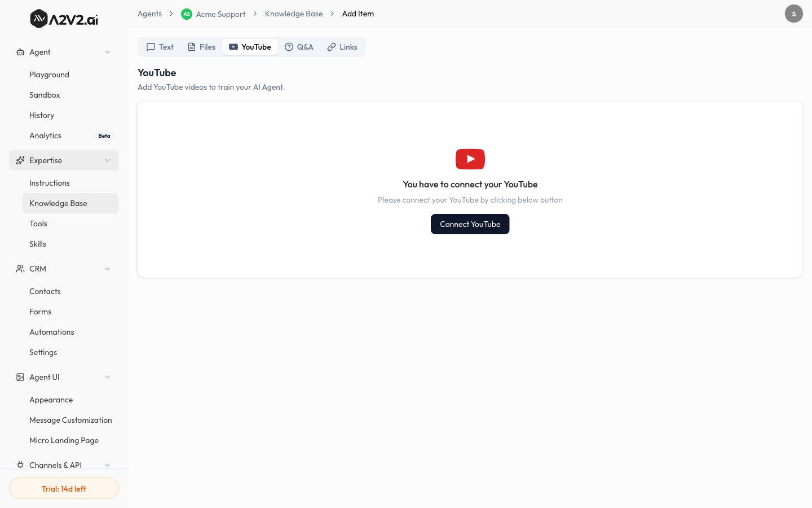Click 'Add YouTube videos to train your AI Agent.'

pyautogui.click(x=211, y=87)
